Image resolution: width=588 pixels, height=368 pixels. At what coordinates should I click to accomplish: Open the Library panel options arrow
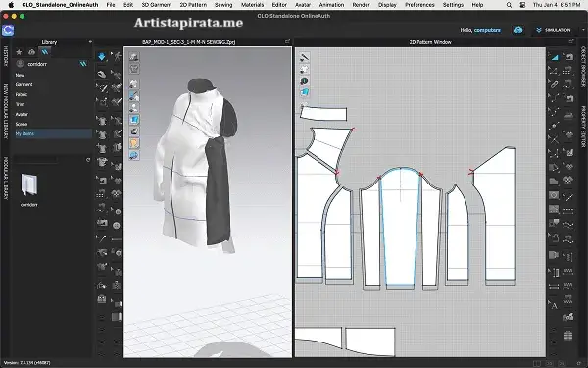click(90, 42)
